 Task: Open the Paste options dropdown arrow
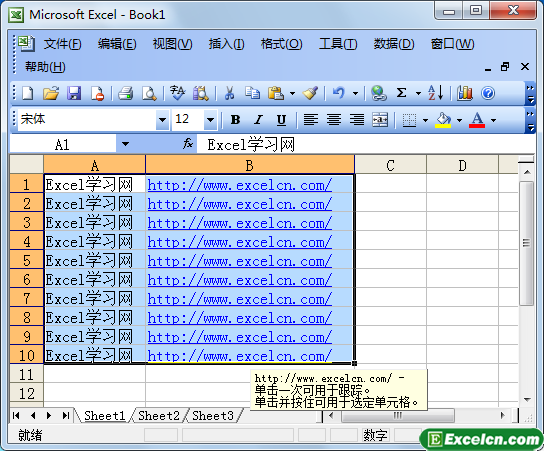[292, 93]
